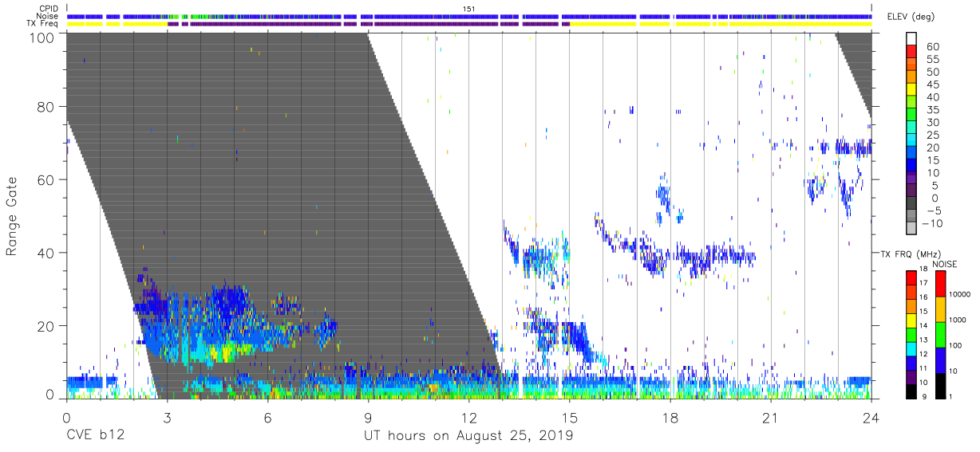Click x-axis tick label 12
The height and width of the screenshot is (452, 980).
[468, 418]
